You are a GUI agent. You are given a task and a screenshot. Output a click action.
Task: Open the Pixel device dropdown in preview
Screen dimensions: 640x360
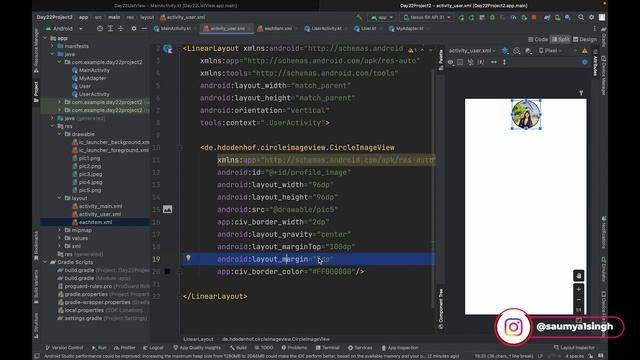[x=550, y=51]
